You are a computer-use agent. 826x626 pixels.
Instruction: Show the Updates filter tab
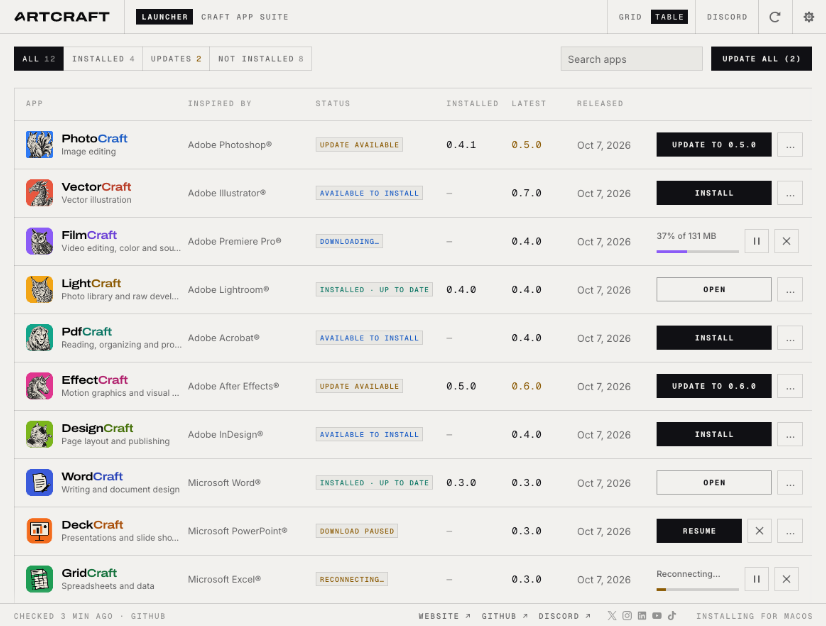point(176,58)
